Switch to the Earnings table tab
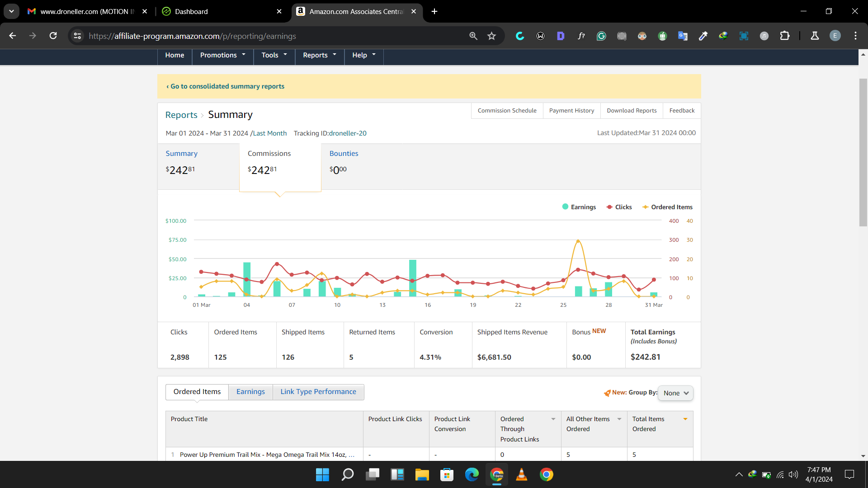The width and height of the screenshot is (868, 488). point(250,392)
